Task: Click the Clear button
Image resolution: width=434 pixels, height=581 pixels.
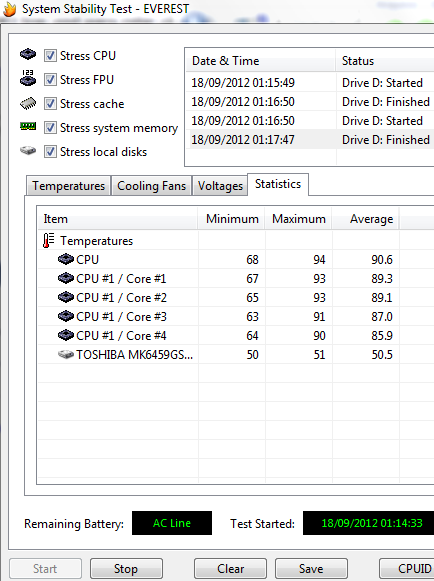Action: pyautogui.click(x=230, y=568)
